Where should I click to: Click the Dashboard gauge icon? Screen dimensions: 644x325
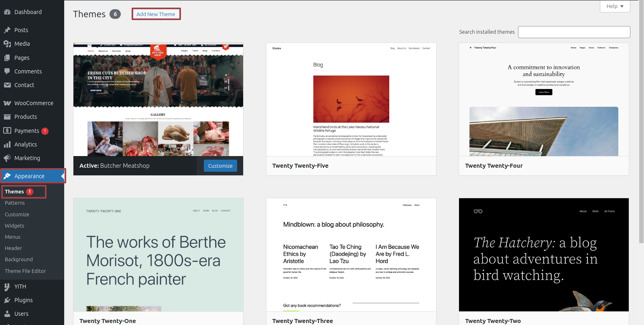(7, 12)
